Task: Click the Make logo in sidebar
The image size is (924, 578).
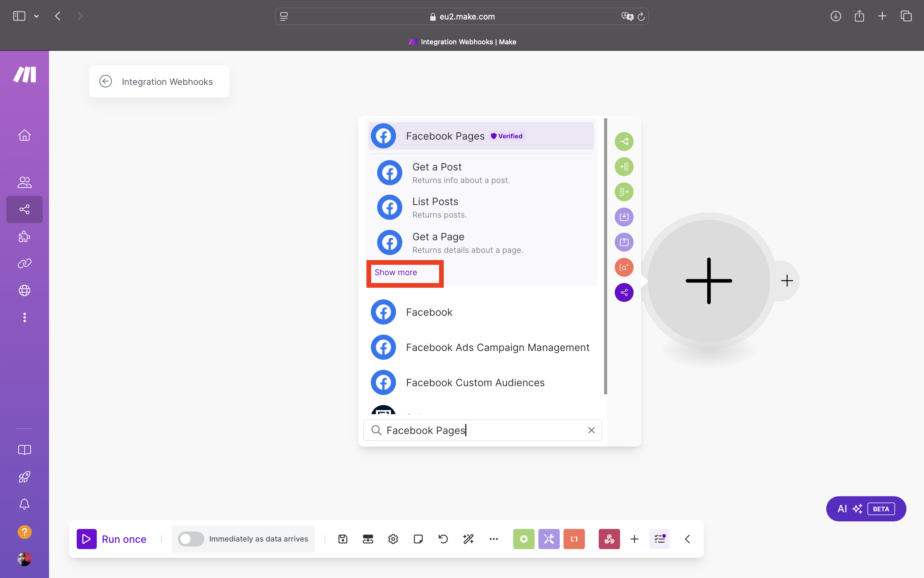Action: [x=25, y=74]
